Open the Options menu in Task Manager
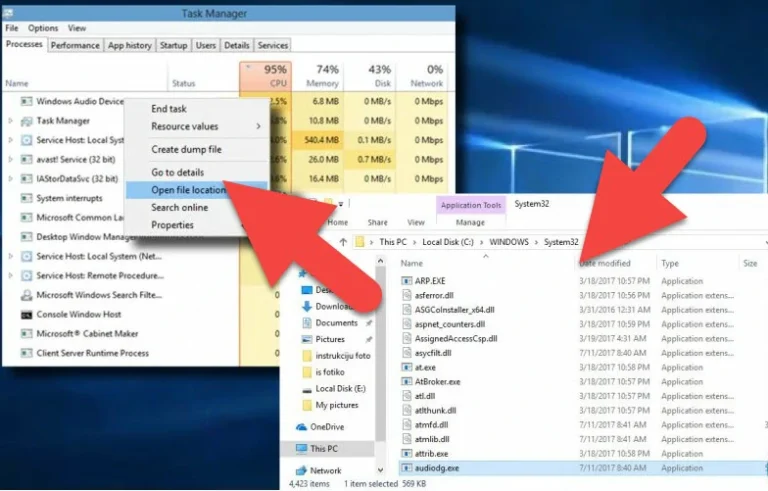Viewport: 768px width, 491px height. 43,28
